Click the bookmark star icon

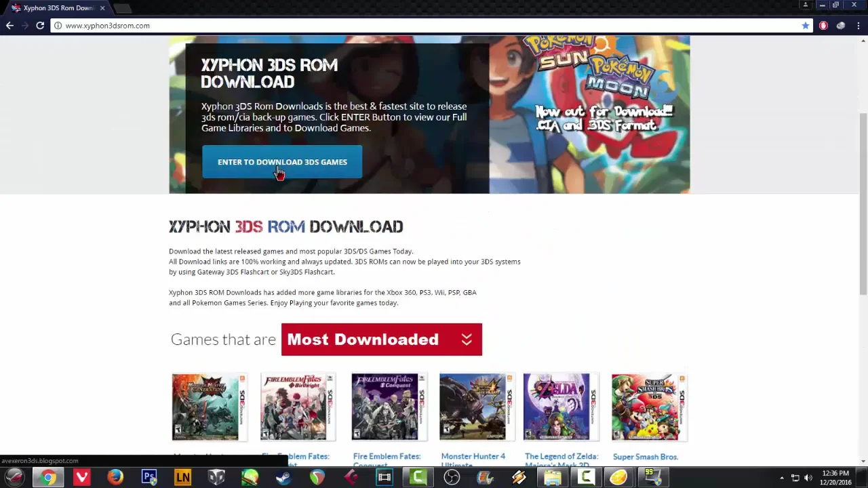(x=806, y=26)
